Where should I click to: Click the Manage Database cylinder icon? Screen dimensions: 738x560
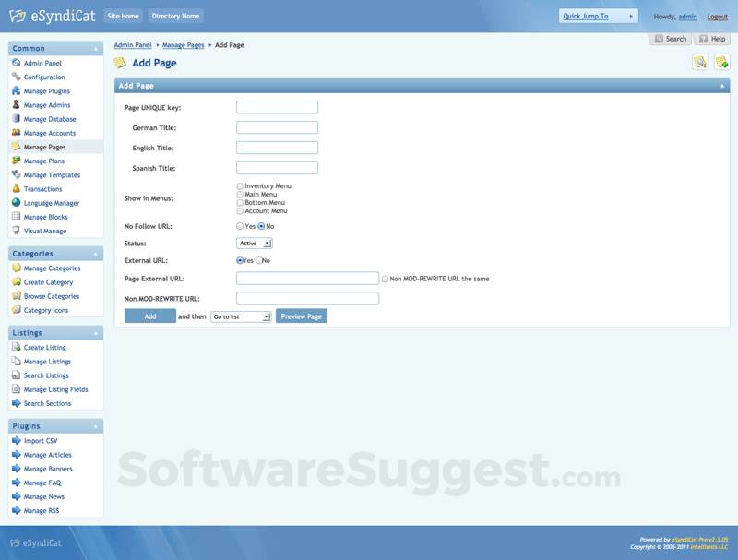(16, 119)
